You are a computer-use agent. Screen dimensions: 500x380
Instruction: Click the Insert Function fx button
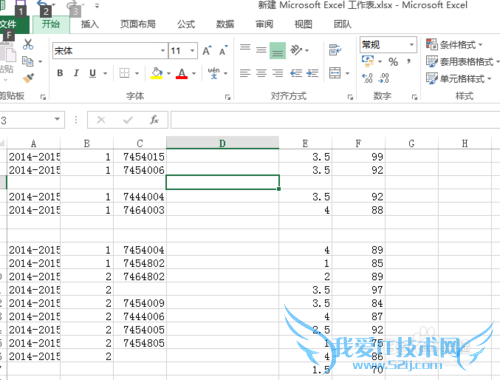point(154,120)
